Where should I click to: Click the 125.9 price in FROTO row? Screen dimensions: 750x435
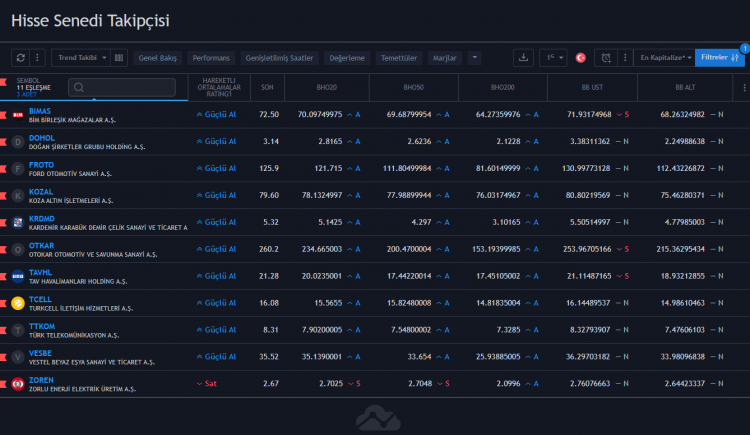(269, 169)
